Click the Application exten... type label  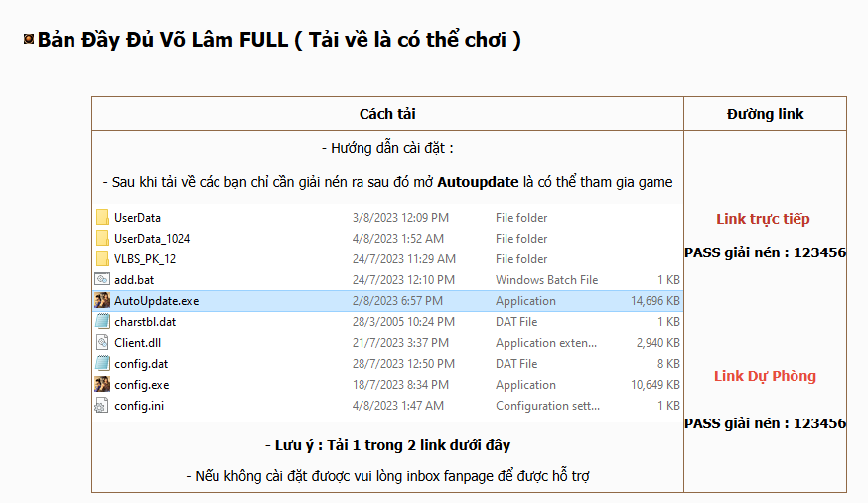546,343
